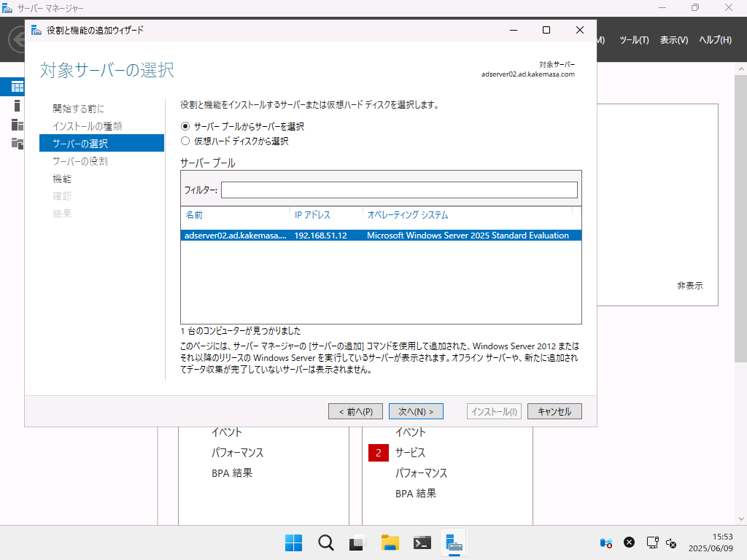Click Server Manager taskbar icon
Viewport: 747px width, 560px height.
point(454,542)
